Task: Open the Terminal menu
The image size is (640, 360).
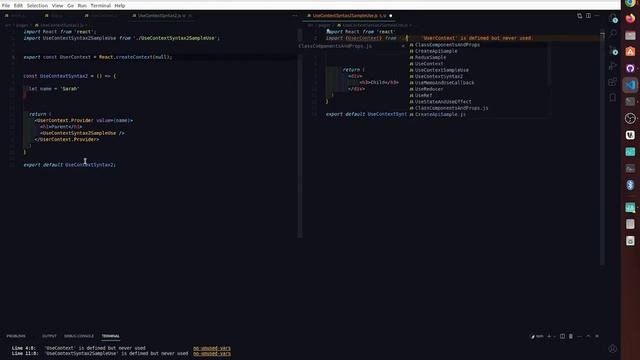Action: [x=100, y=6]
